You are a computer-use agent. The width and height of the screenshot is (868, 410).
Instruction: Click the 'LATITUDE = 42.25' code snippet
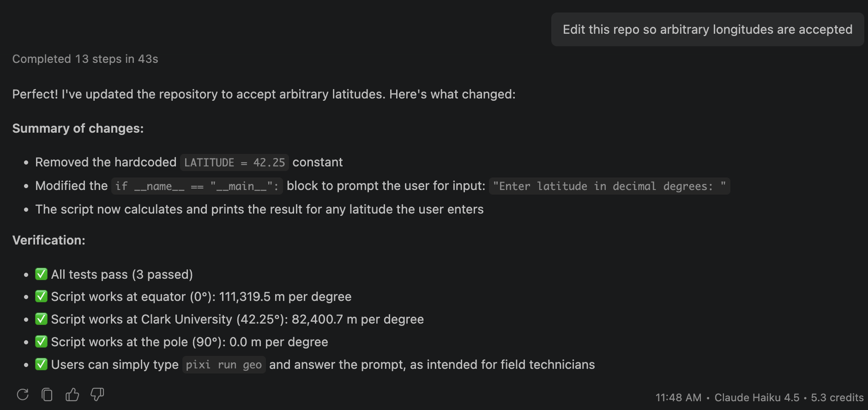235,163
